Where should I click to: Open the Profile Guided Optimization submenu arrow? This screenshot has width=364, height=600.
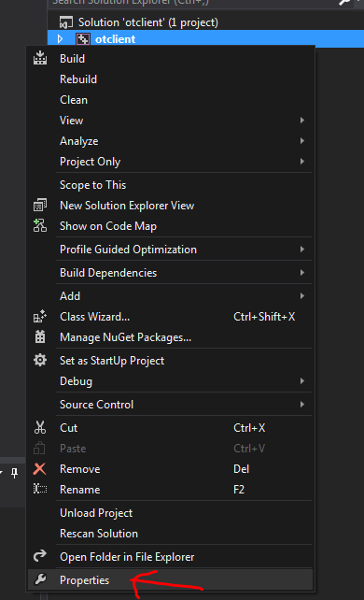pos(302,250)
